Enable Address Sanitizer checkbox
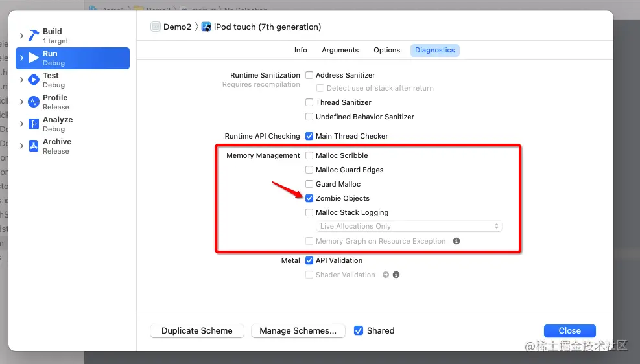This screenshot has width=640, height=364. (309, 75)
